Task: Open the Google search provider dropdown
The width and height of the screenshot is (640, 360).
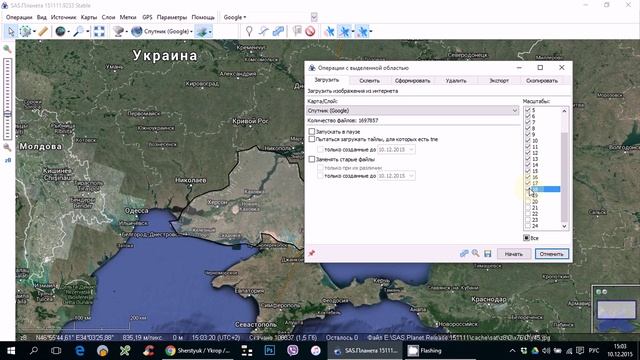Action: pyautogui.click(x=235, y=17)
